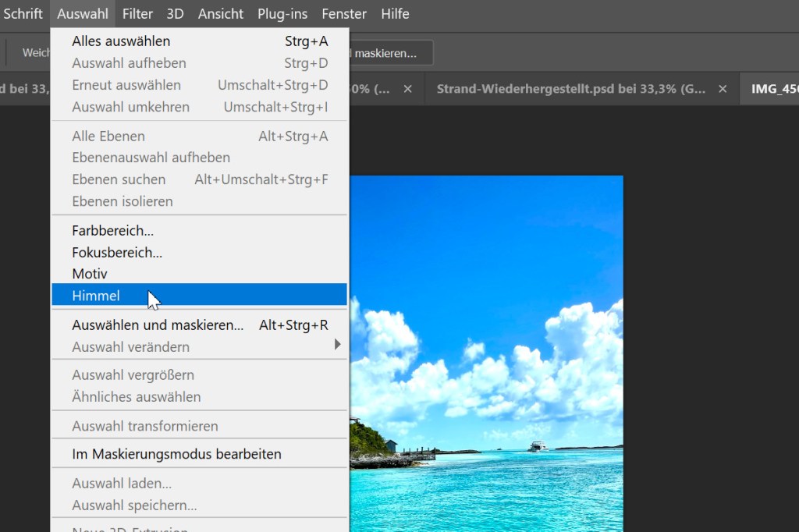Click the maskieren... options bar button

click(391, 53)
